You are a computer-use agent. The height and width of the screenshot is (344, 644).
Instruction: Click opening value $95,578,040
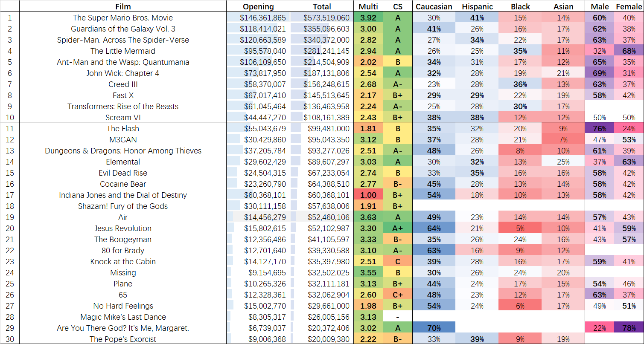tap(258, 51)
